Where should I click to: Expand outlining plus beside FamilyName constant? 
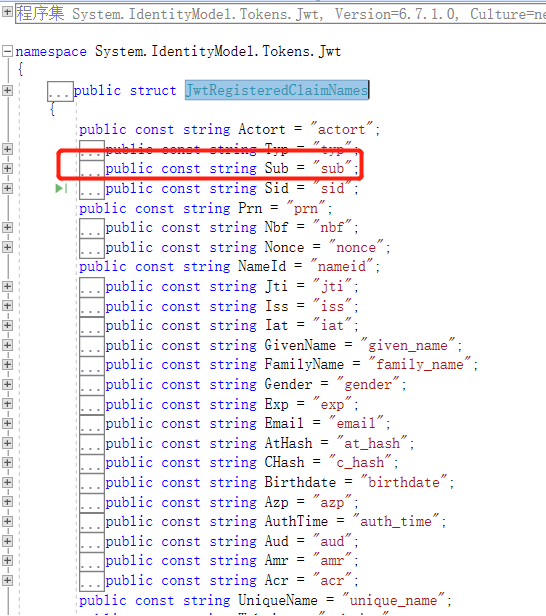(x=7, y=365)
